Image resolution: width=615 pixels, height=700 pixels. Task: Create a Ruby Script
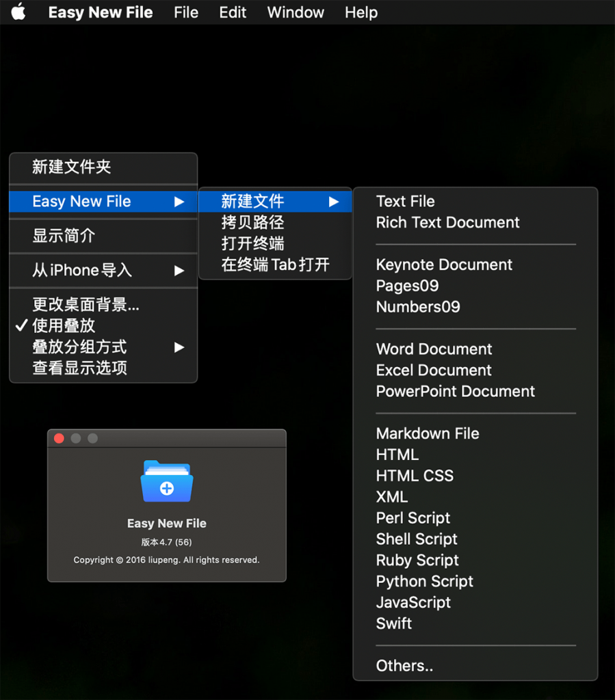point(475,560)
